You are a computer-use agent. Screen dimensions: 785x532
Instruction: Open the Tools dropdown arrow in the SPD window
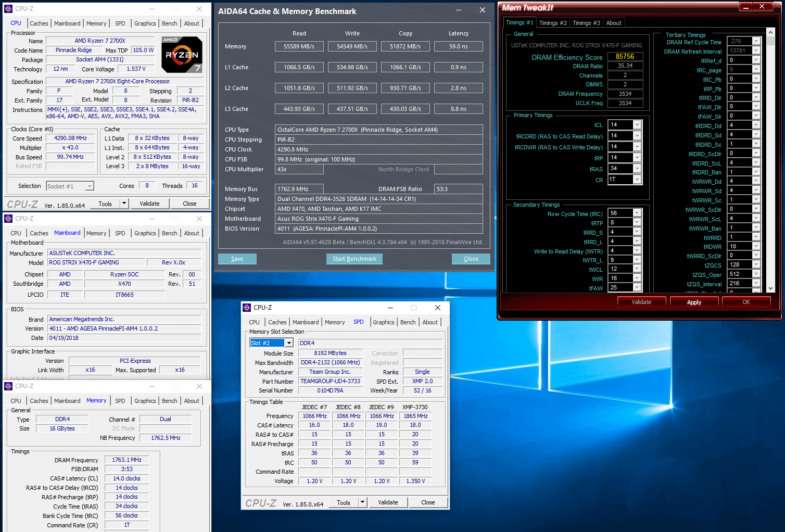[x=362, y=502]
